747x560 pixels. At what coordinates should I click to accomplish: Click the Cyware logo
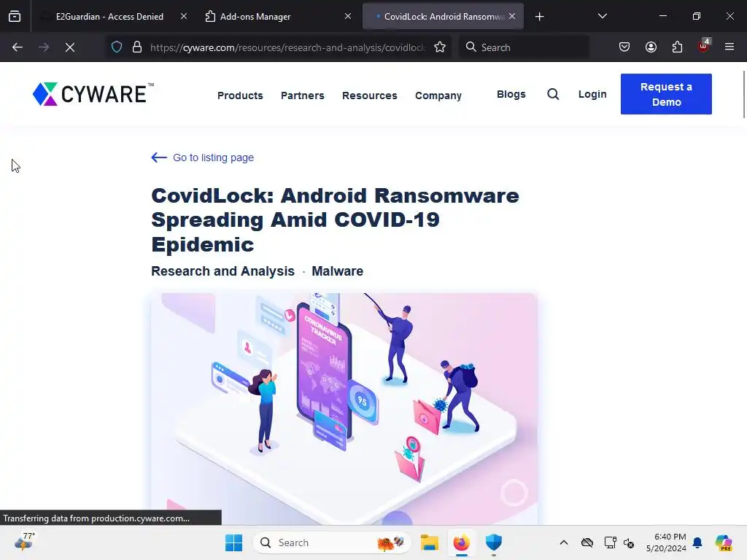point(93,94)
